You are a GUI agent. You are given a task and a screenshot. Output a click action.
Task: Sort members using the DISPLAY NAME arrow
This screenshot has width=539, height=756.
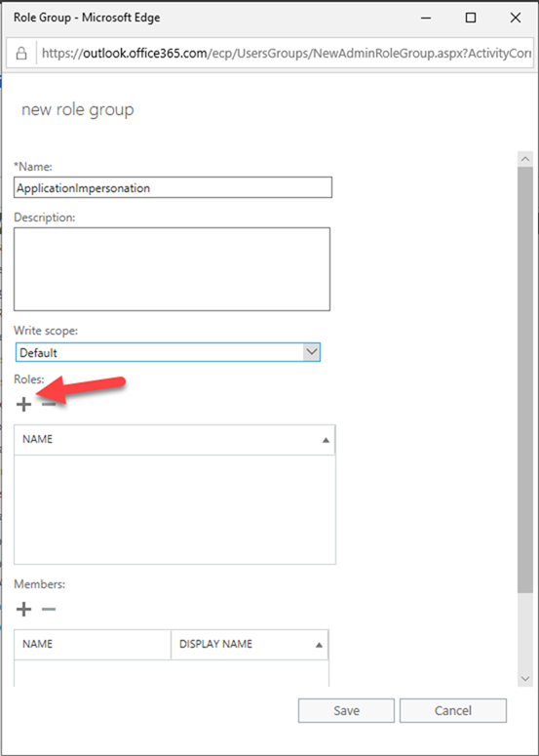coord(319,645)
